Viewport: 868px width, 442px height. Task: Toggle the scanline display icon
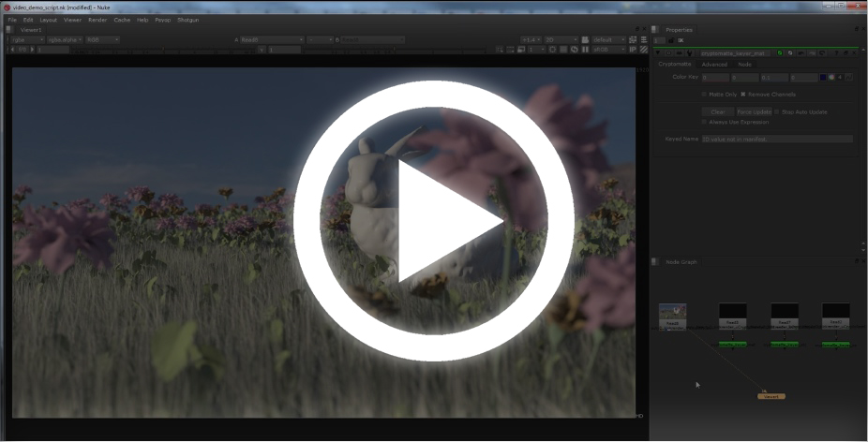tap(563, 50)
